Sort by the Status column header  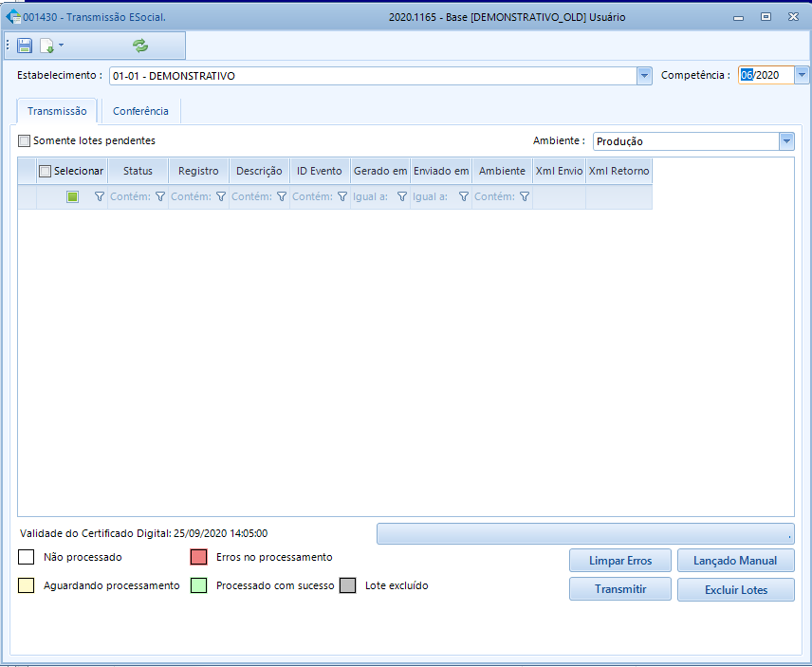coord(138,171)
